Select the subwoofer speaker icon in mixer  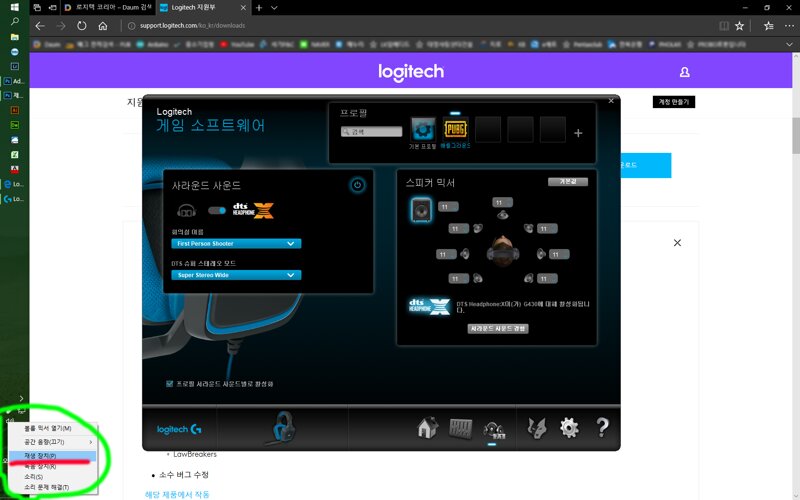click(x=421, y=210)
